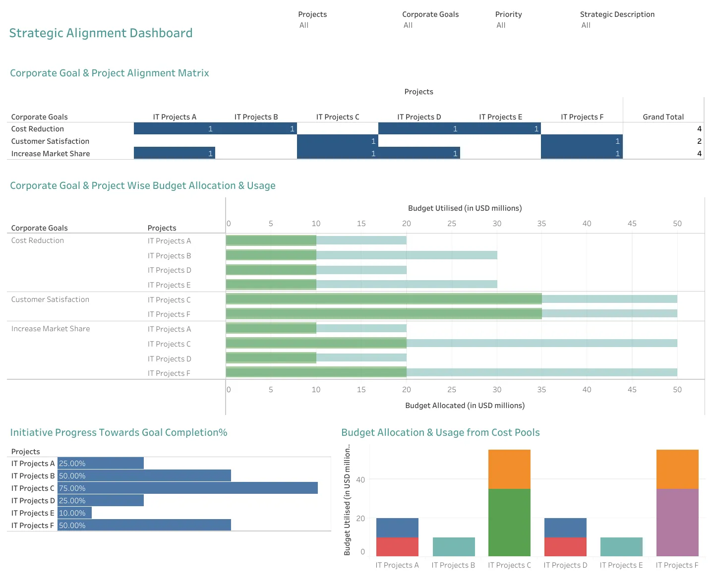Viewport: 712px width, 588px height.
Task: Open the Corporate Goals filter dropdown
Action: pyautogui.click(x=408, y=25)
